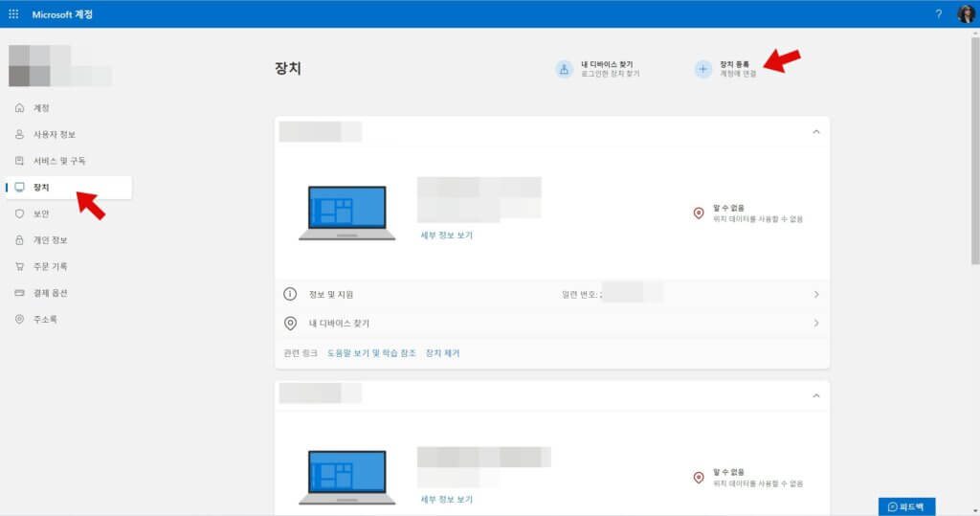Open 세부 정보 보기 for the second device
Image resolution: width=980 pixels, height=516 pixels.
coord(446,499)
